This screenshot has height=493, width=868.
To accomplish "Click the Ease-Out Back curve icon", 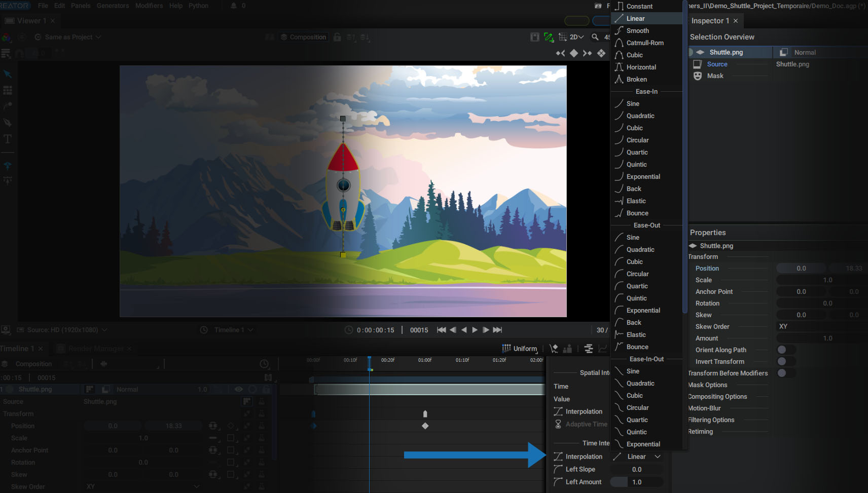I will [619, 322].
